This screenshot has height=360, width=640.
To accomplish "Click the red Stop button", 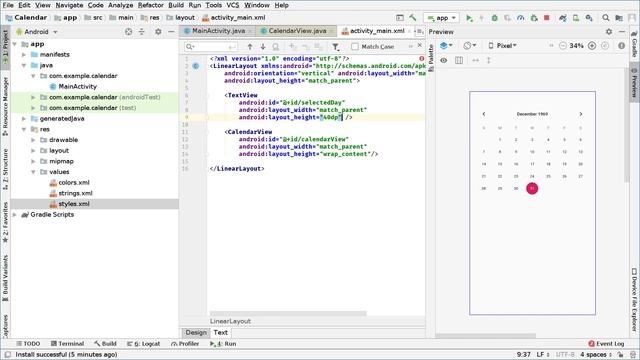I will point(547,18).
